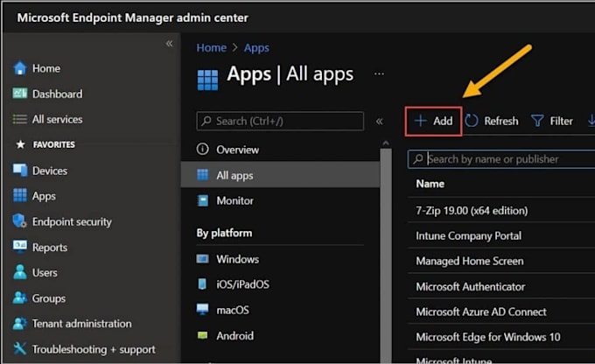
Task: Open the Devices icon in favorites
Action: (x=20, y=170)
